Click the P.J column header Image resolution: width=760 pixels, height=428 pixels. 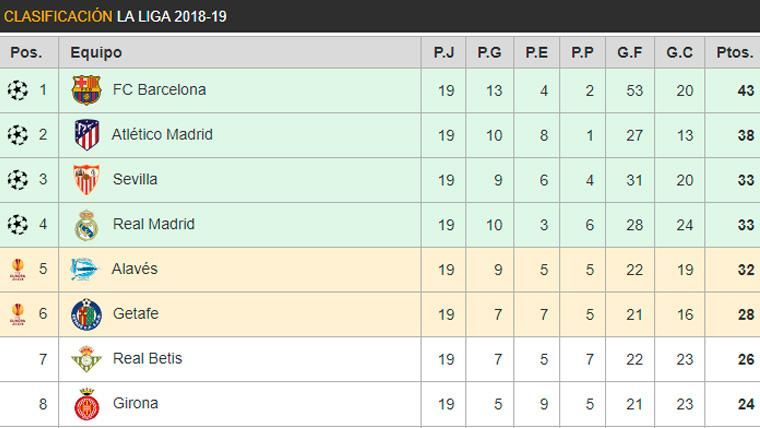445,52
